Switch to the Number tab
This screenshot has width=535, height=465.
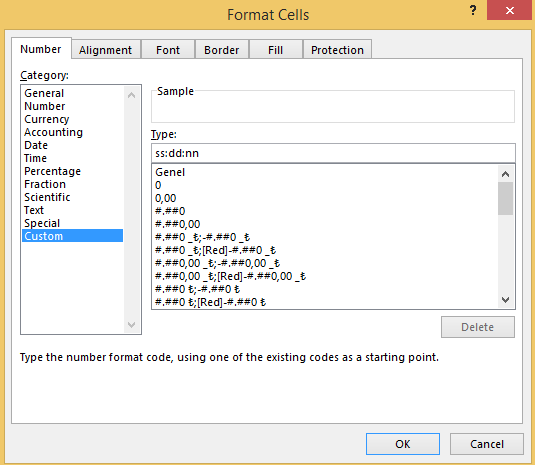point(41,49)
